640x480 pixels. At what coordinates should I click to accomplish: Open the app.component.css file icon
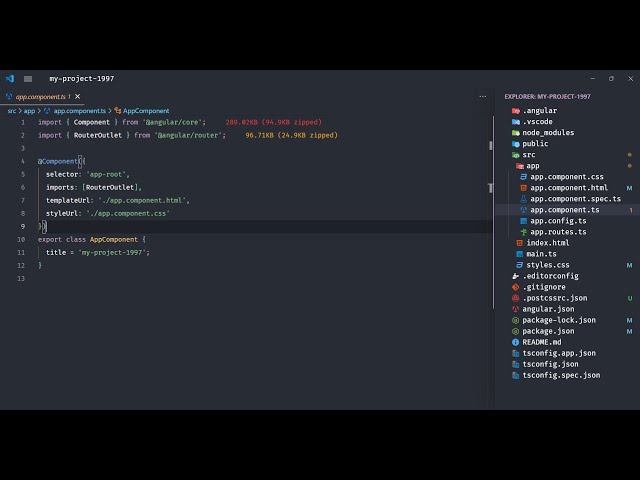[x=523, y=177]
